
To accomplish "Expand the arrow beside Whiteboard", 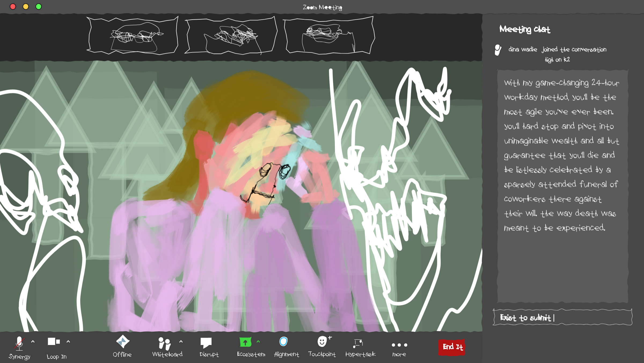I will (181, 342).
